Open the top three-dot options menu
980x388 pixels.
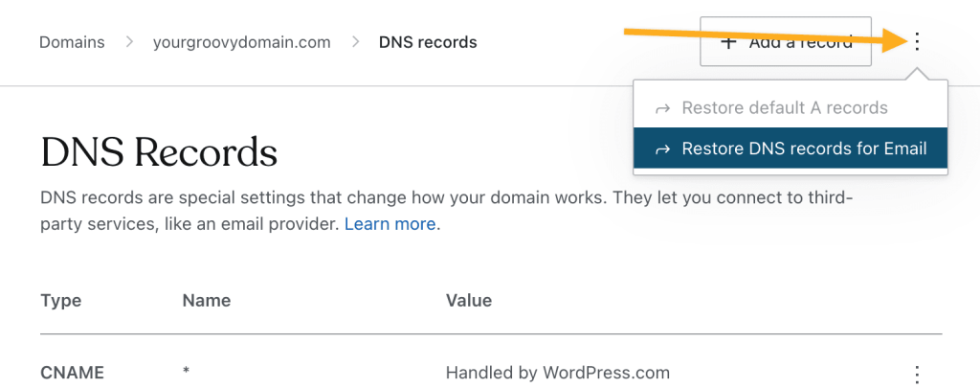click(x=917, y=42)
